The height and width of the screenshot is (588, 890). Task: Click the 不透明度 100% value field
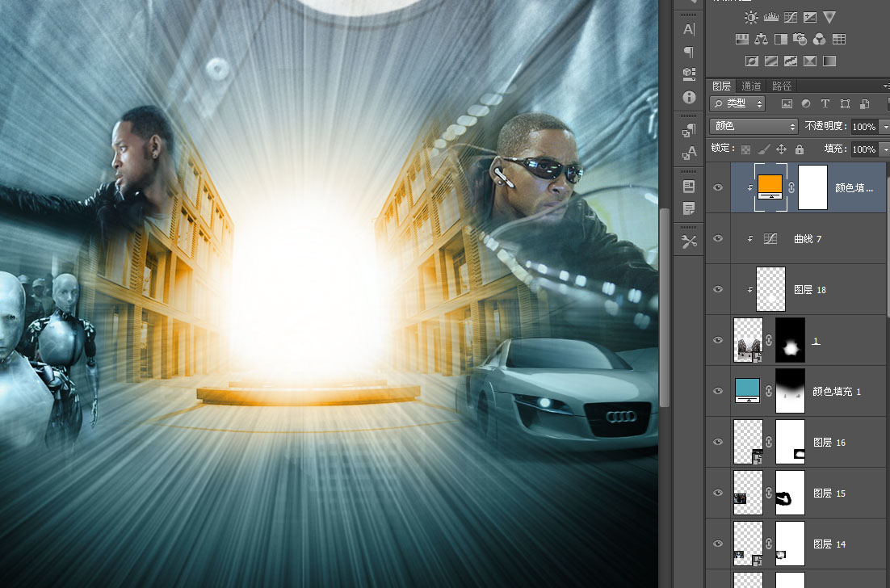tap(864, 127)
